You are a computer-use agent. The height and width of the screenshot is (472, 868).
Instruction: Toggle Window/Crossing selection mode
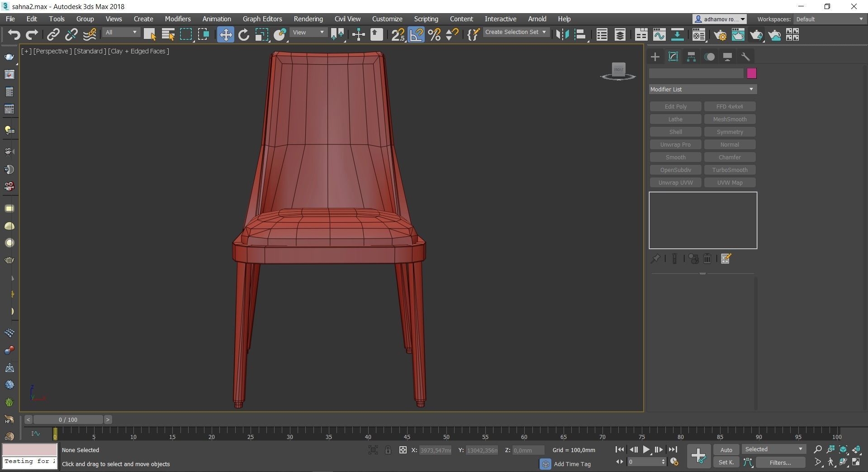204,35
